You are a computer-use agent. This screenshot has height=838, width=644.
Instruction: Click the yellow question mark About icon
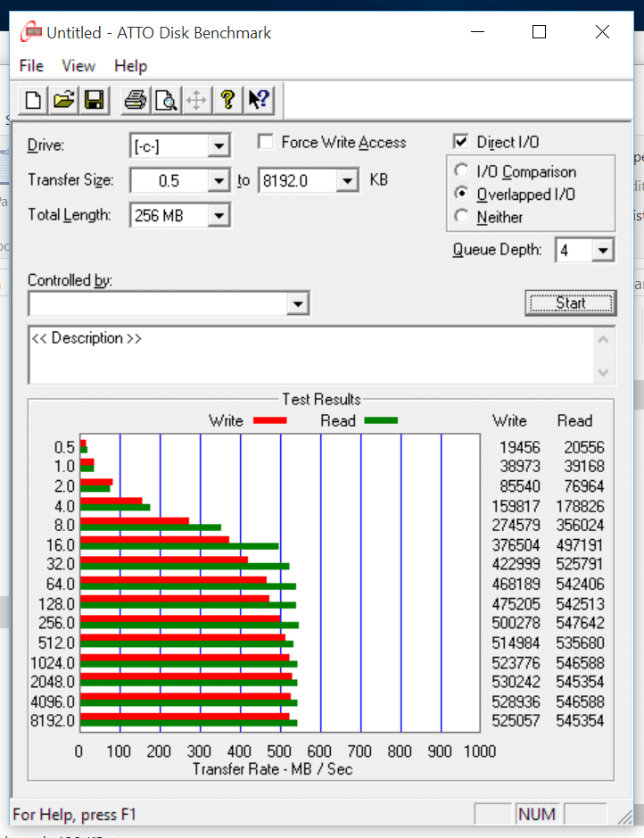(x=227, y=99)
